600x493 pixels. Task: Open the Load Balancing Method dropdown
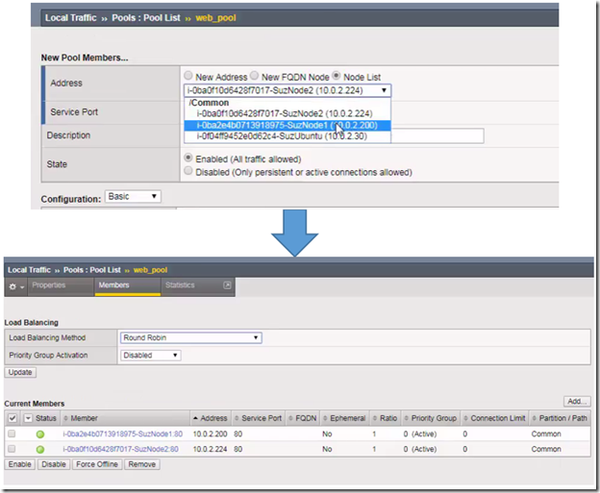coord(190,338)
